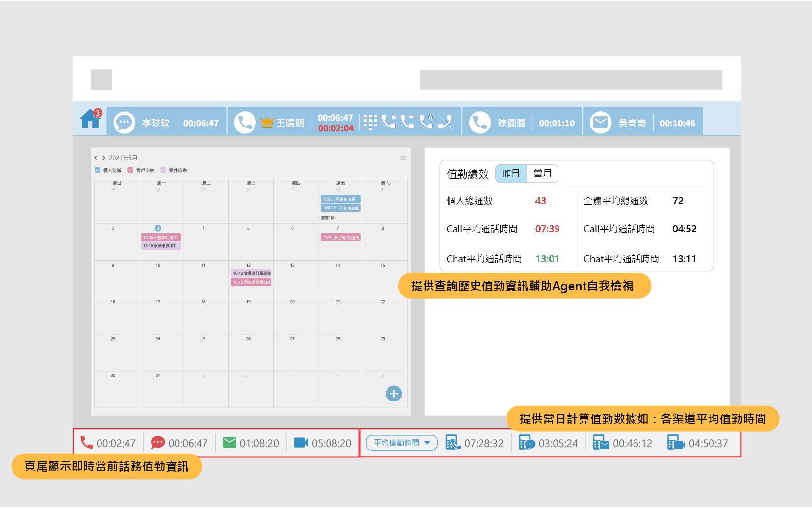The width and height of the screenshot is (812, 508).
Task: Click the blue add event plus button
Action: click(394, 394)
